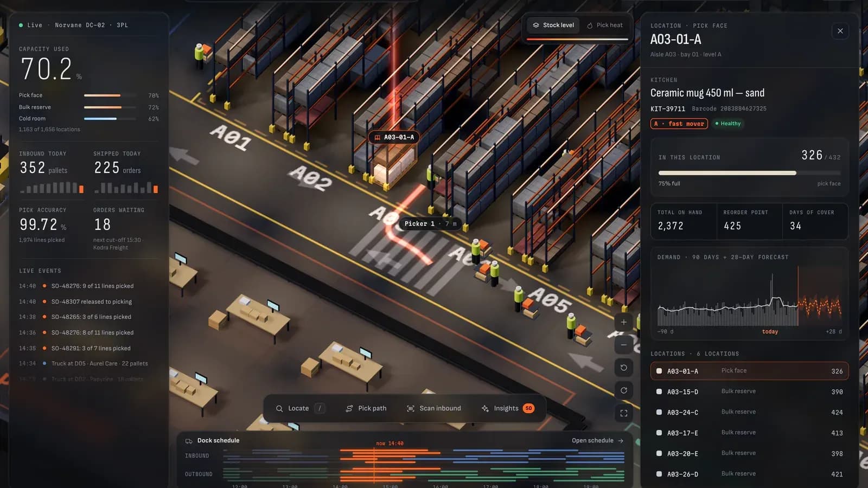The height and width of the screenshot is (488, 868).
Task: Click the Shipped today bar chart
Action: (x=126, y=188)
